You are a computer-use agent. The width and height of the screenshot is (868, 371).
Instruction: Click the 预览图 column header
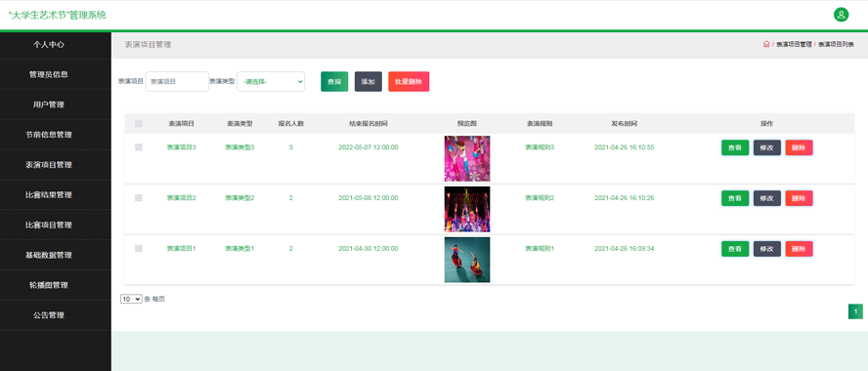[x=466, y=124]
